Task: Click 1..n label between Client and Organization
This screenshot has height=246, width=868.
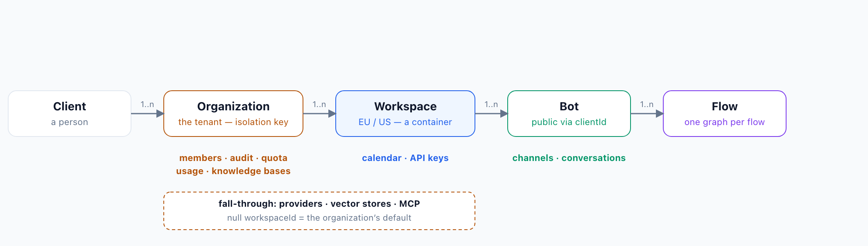Action: pyautogui.click(x=147, y=105)
